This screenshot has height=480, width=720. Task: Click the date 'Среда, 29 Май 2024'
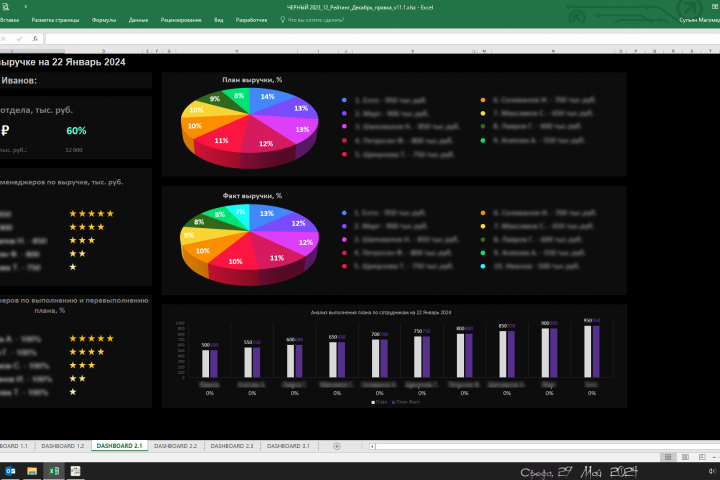[x=579, y=472]
